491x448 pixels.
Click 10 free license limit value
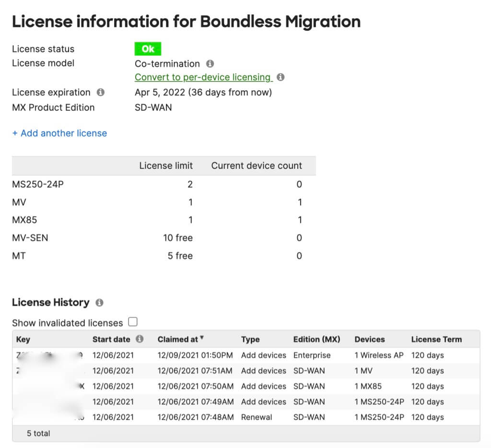(177, 238)
